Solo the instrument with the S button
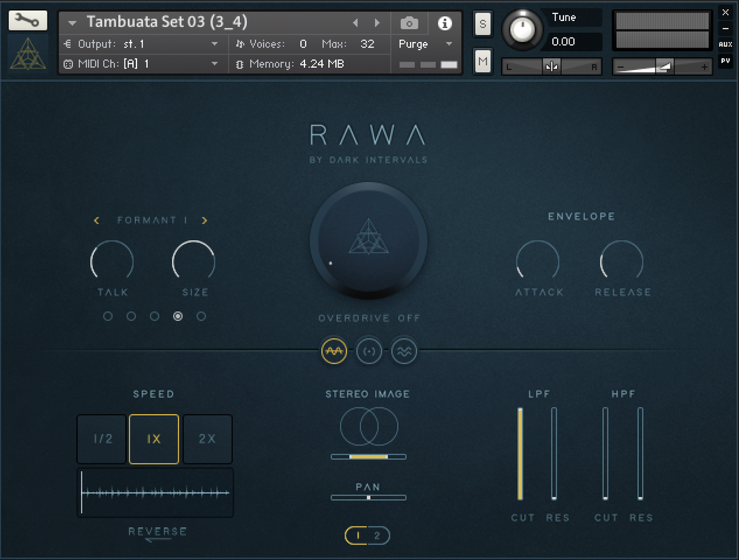Viewport: 739px width, 560px height. click(x=483, y=24)
